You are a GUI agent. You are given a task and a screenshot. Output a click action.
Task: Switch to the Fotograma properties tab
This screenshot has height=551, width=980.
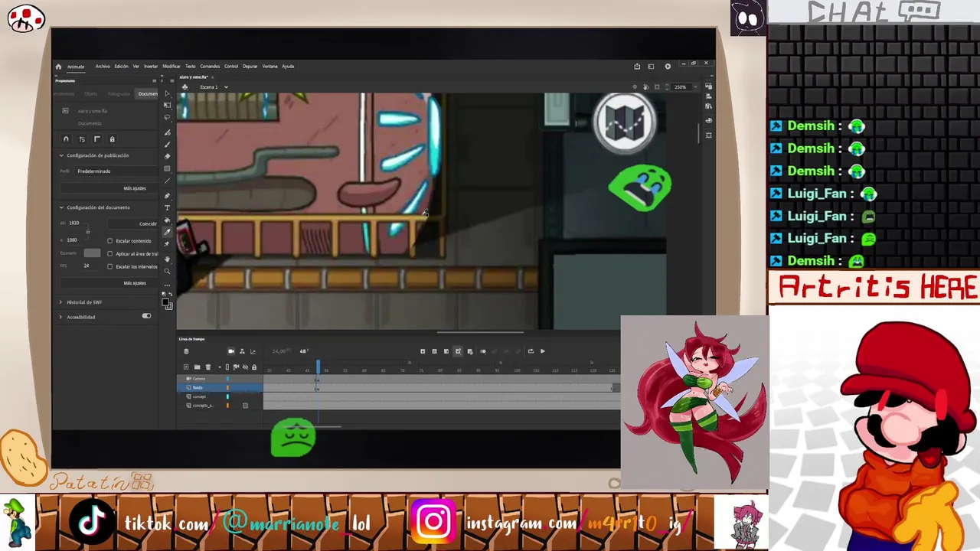pos(119,94)
